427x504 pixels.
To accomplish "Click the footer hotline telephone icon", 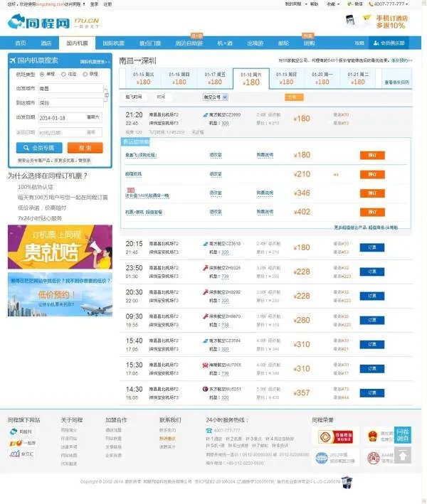I will pyautogui.click(x=209, y=430).
